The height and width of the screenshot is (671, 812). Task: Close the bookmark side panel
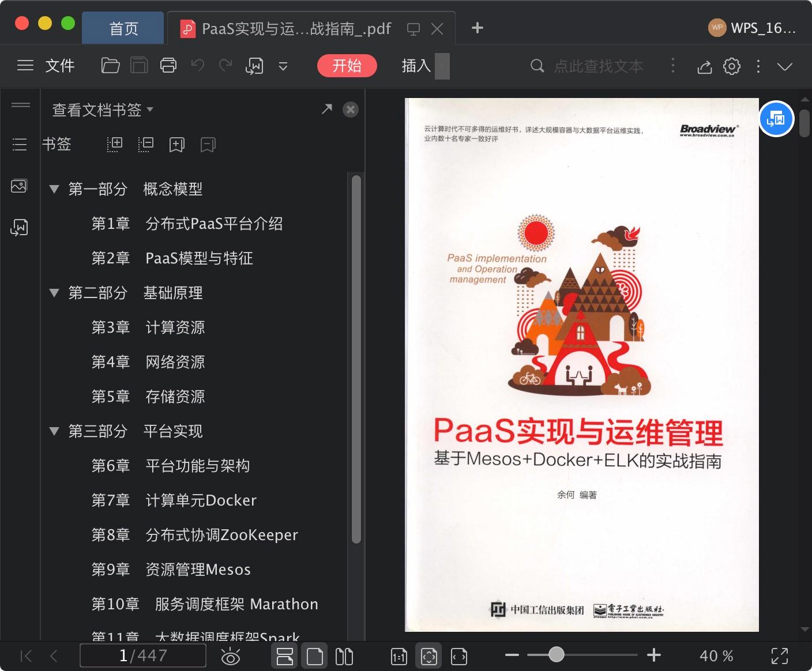351,110
